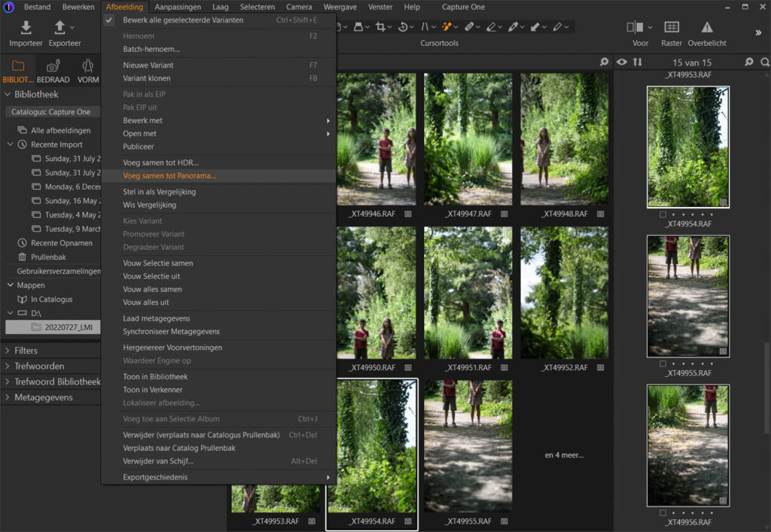Select In Catalogus folder entry
The height and width of the screenshot is (532, 771).
tap(51, 299)
